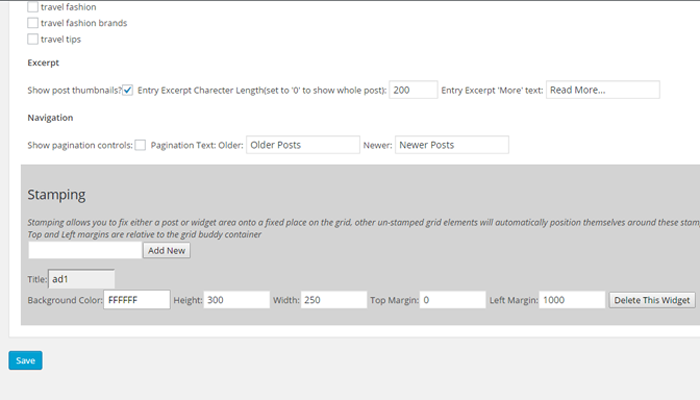Click the travel tips label text

[x=61, y=39]
